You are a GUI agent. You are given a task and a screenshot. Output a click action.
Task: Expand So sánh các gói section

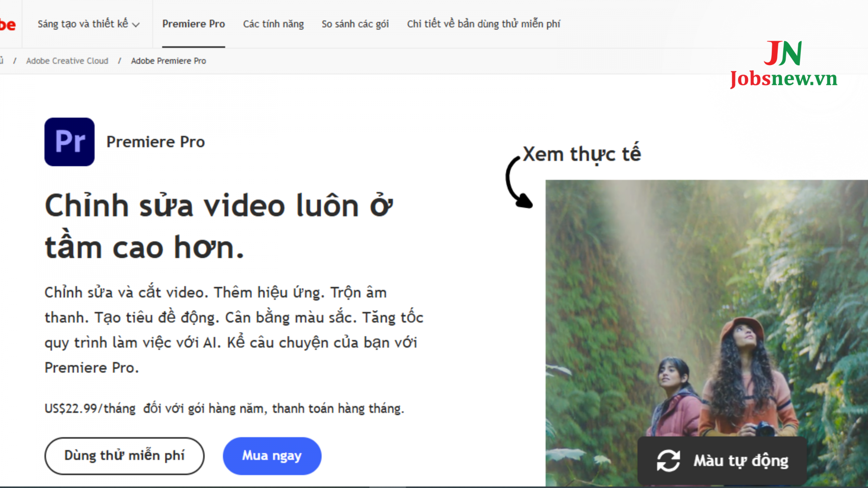pos(355,24)
